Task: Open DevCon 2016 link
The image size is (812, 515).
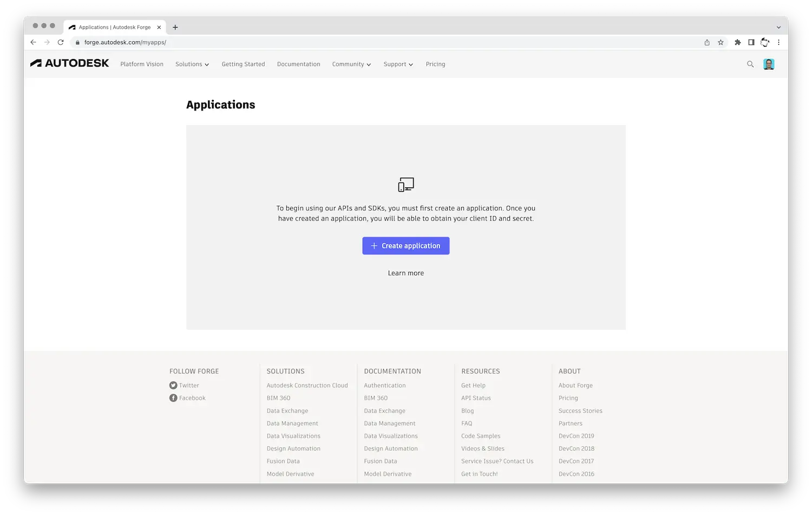Action: (x=577, y=474)
